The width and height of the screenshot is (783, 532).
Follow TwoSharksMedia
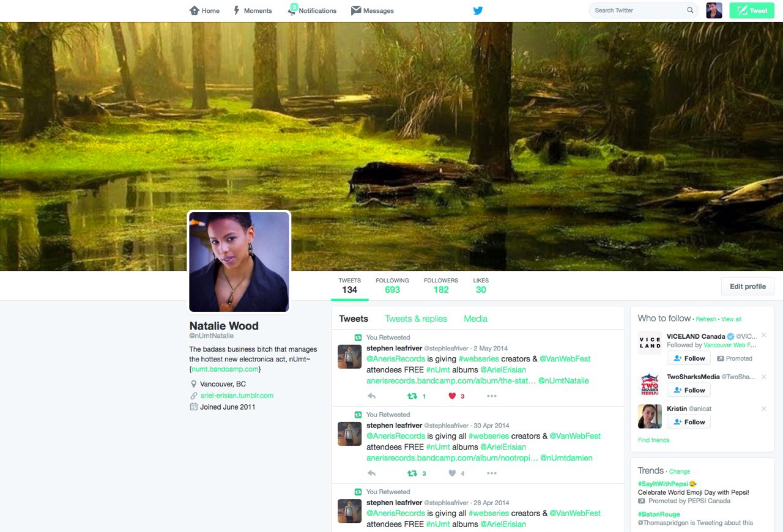(689, 390)
